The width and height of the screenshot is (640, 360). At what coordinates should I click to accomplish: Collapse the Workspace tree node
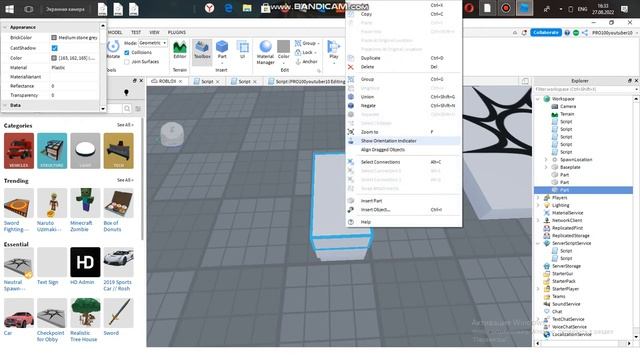[x=538, y=99]
